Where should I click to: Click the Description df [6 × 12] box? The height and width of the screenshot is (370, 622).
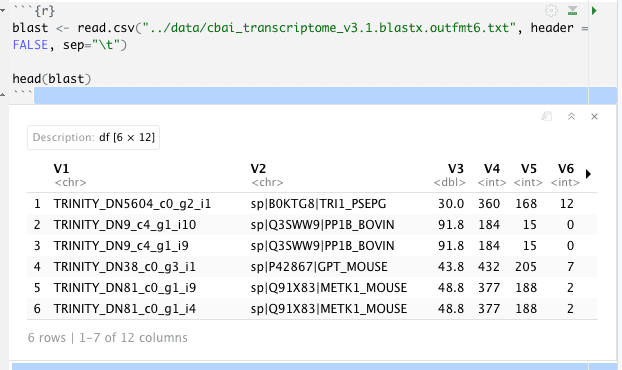(x=94, y=138)
